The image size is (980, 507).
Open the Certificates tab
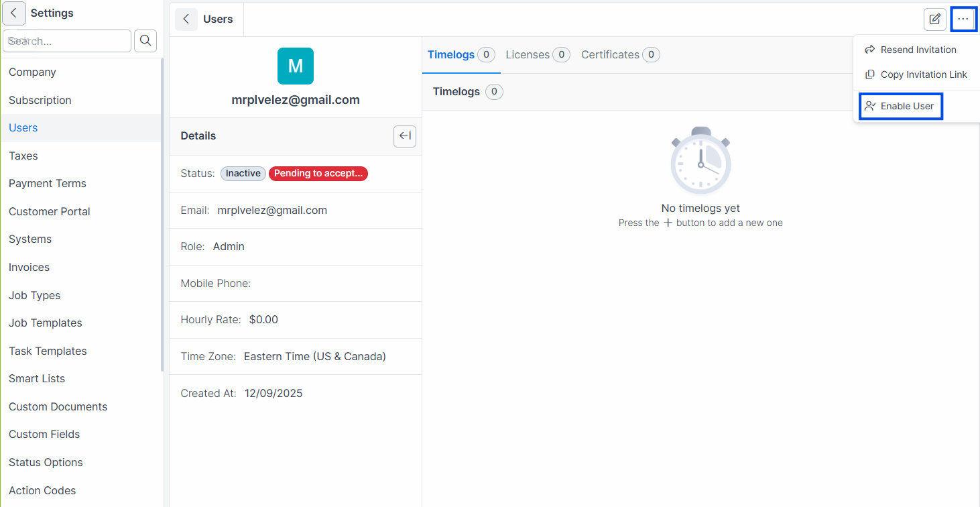point(620,55)
